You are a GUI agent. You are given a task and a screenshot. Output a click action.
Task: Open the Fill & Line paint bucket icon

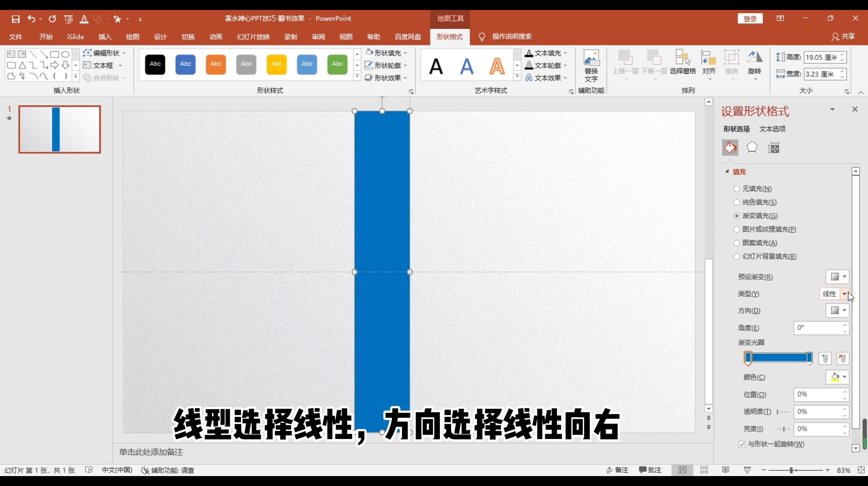click(730, 148)
